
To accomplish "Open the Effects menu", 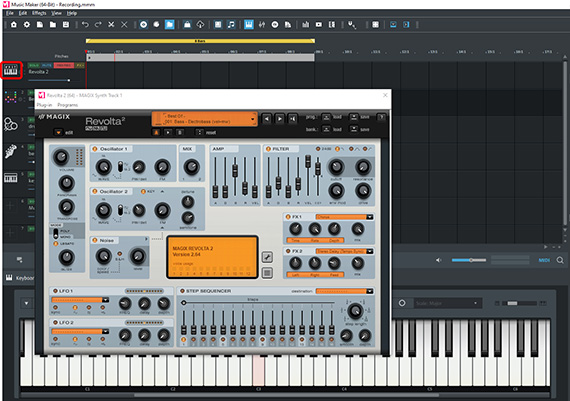I will [39, 13].
